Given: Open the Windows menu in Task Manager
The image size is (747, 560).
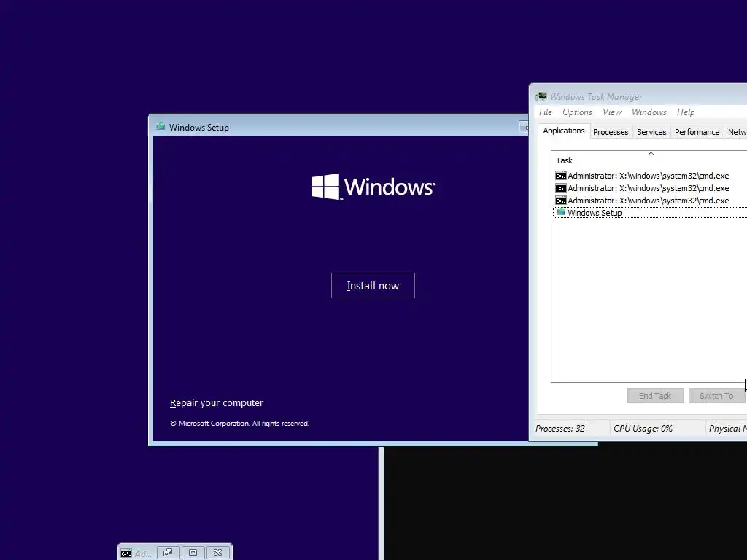Looking at the screenshot, I should pyautogui.click(x=649, y=112).
